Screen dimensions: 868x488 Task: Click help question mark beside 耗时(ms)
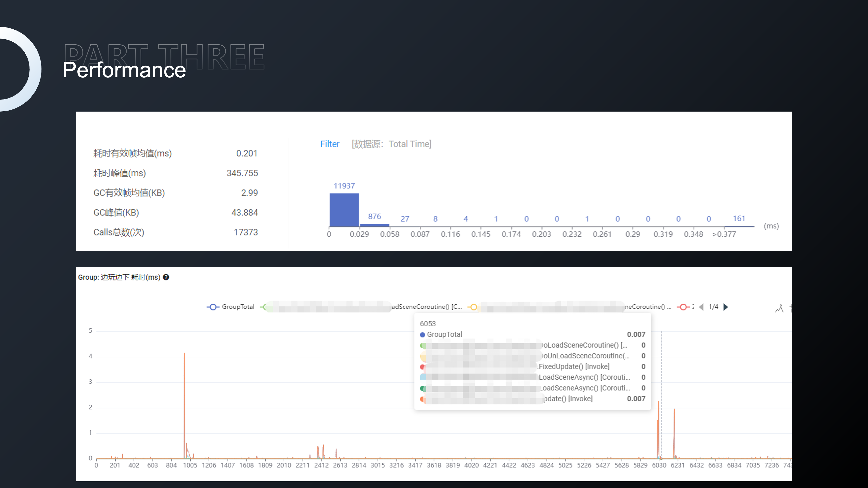[166, 277]
